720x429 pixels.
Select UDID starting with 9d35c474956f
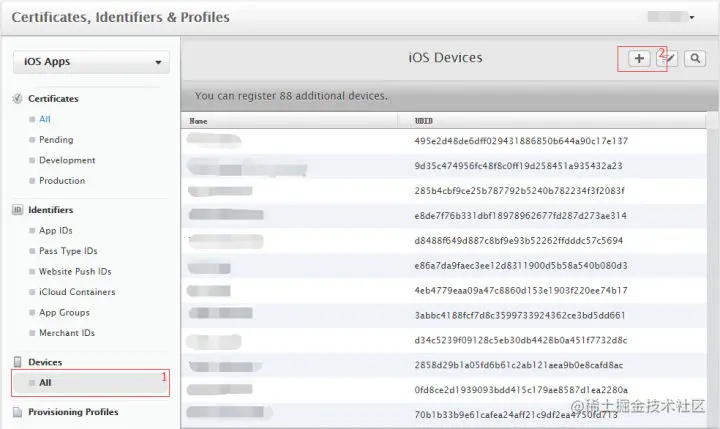click(518, 166)
